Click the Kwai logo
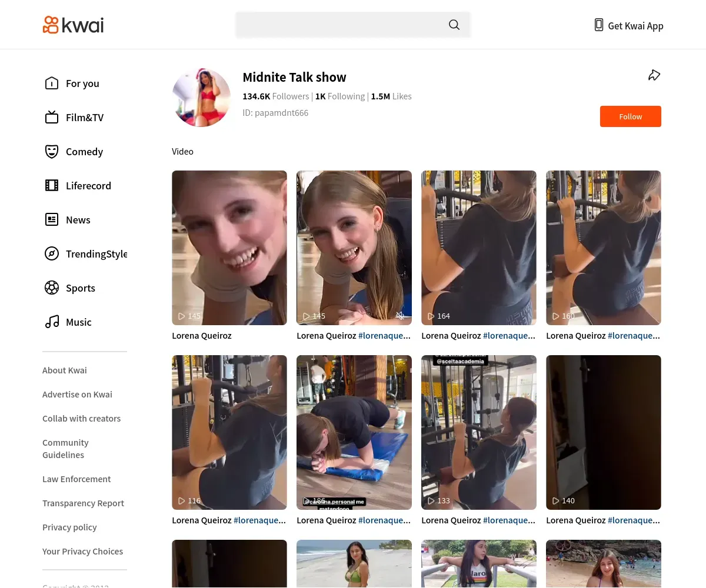Screen dimensions: 706x588 73,25
